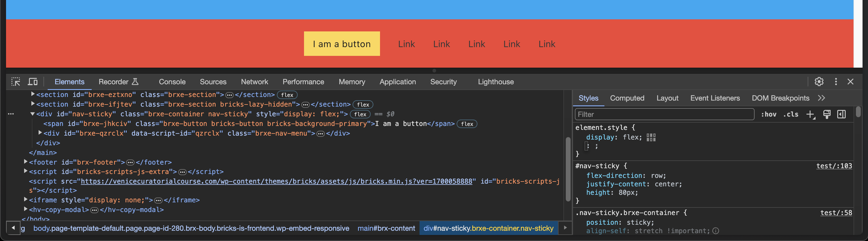This screenshot has height=241, width=868.
Task: Open flexbox editor icon next to display: flex
Action: pyautogui.click(x=651, y=137)
